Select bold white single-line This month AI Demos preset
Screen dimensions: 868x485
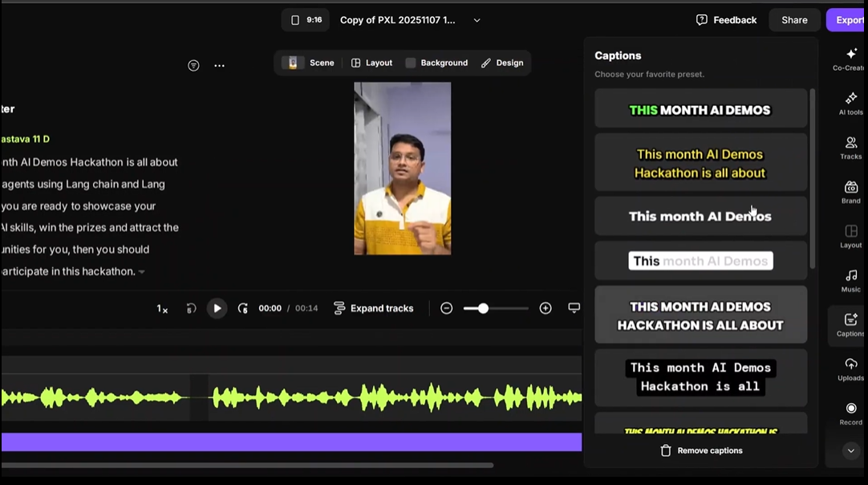700,216
